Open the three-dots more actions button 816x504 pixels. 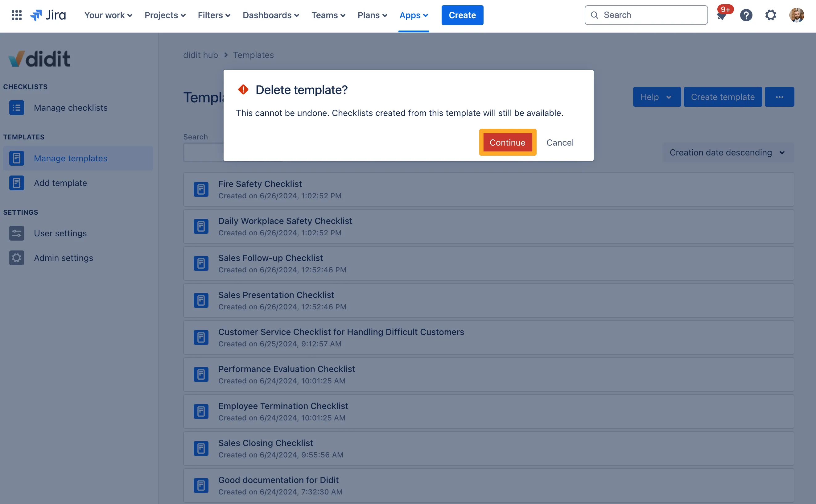pyautogui.click(x=779, y=97)
